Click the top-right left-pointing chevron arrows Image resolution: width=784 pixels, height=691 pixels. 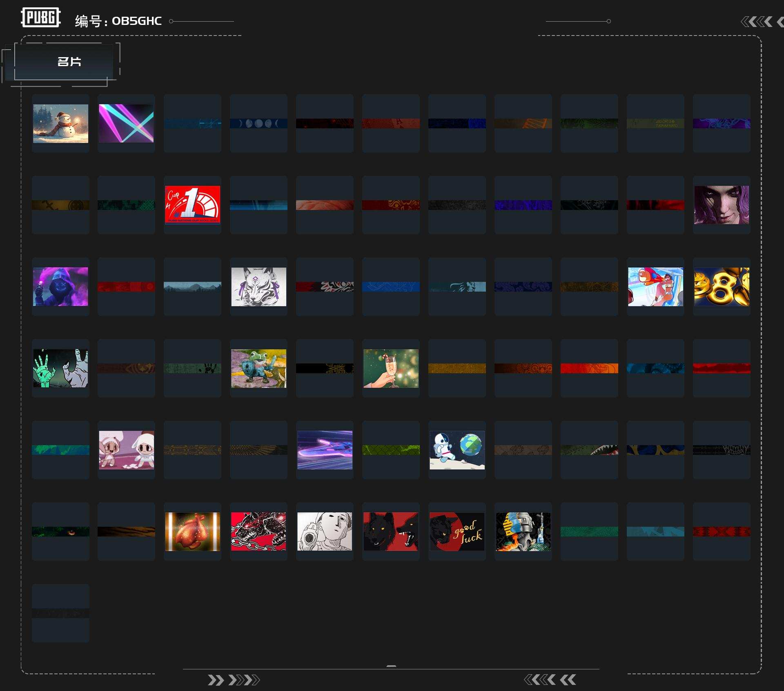(x=757, y=22)
